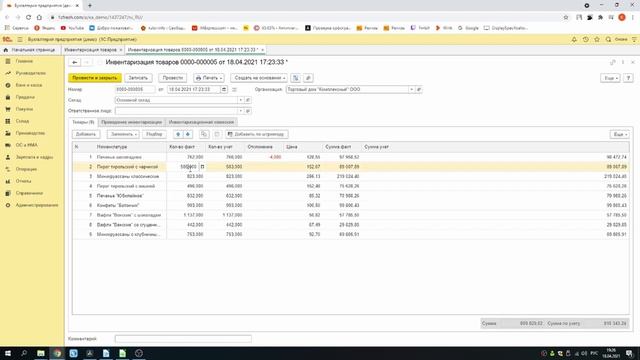Image resolution: width=640 pixels, height=360 pixels.
Task: Bookmark the page with browser star icon
Action: point(566,17)
